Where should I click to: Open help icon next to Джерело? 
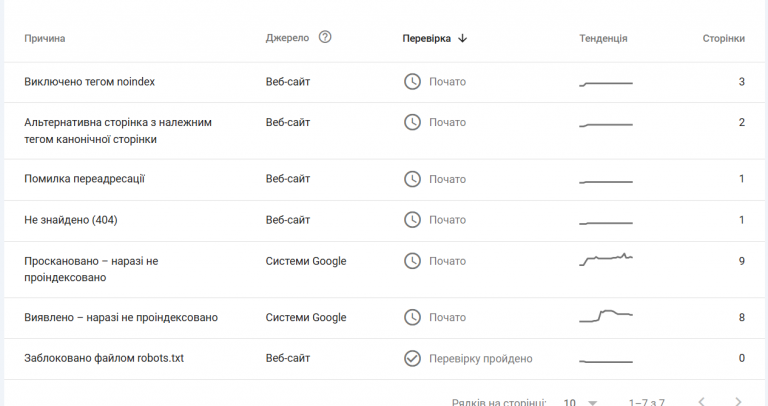click(x=325, y=37)
